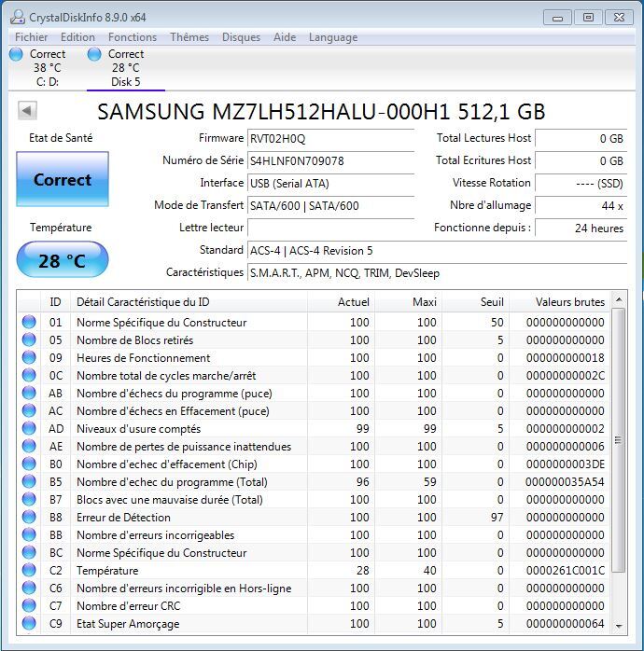Open the Fonctions menu
644x651 pixels.
(133, 37)
